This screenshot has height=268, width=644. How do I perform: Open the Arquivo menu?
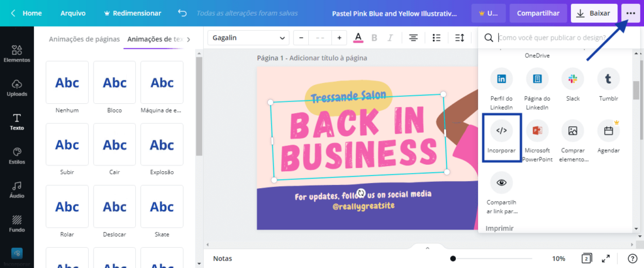point(73,13)
